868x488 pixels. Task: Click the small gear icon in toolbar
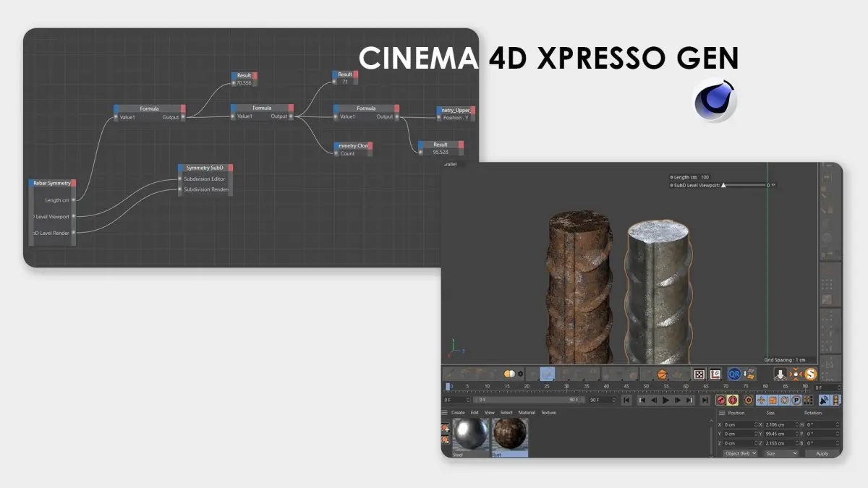point(520,374)
